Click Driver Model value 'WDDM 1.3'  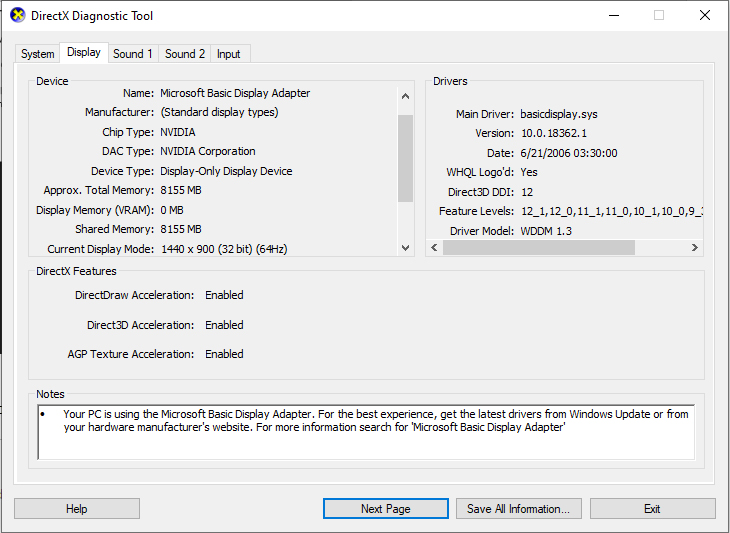coord(546,231)
